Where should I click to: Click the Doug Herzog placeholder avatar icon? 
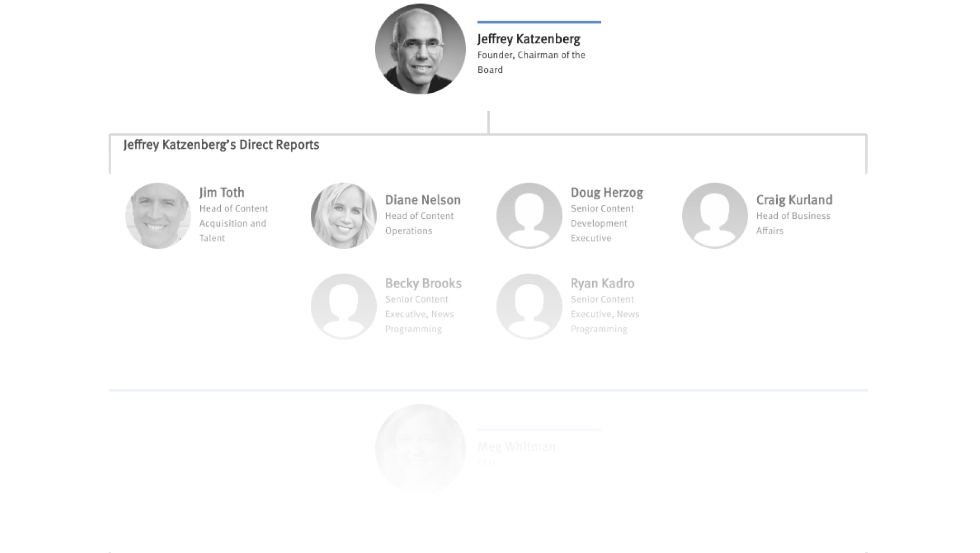click(529, 216)
